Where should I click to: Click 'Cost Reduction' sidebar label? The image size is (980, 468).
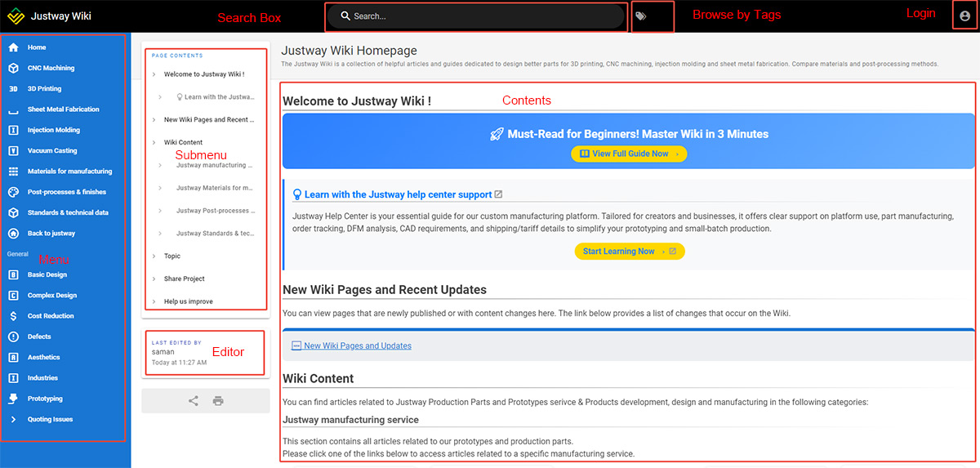51,316
